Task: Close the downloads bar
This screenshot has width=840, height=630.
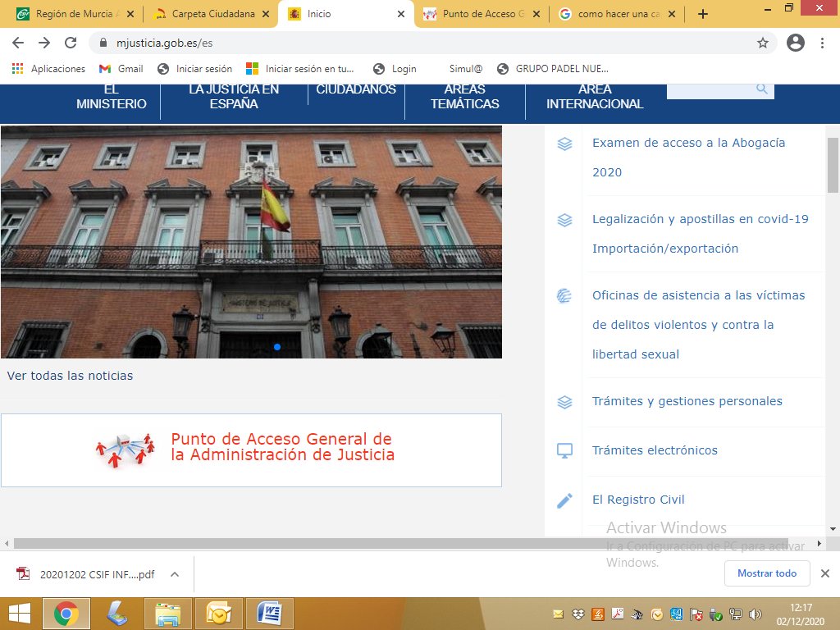Action: [825, 573]
